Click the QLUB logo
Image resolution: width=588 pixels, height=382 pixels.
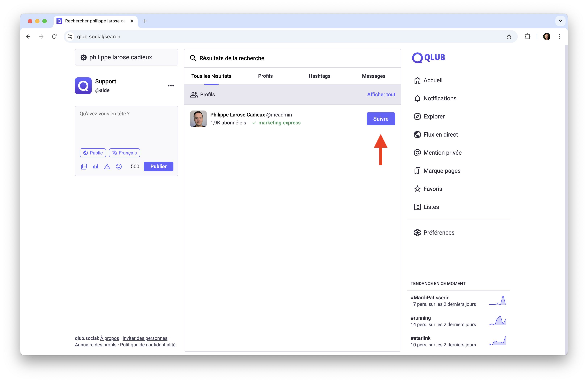click(428, 58)
